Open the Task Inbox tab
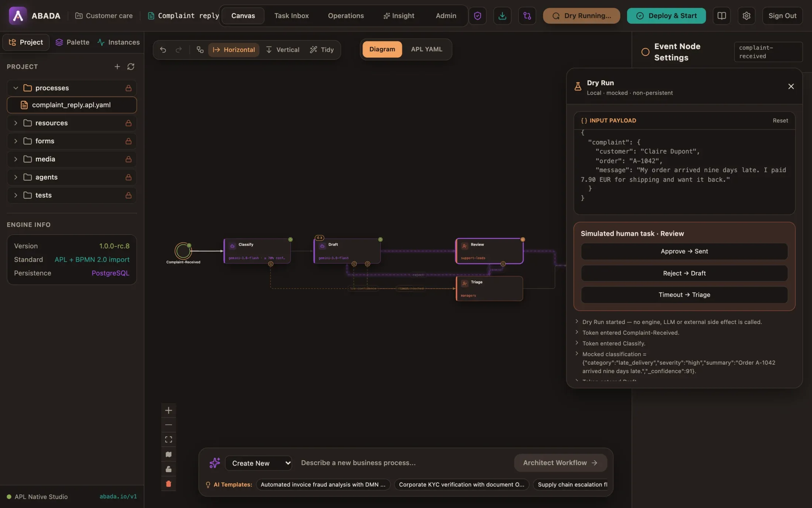Screen dimensions: 812x508 click(x=291, y=16)
